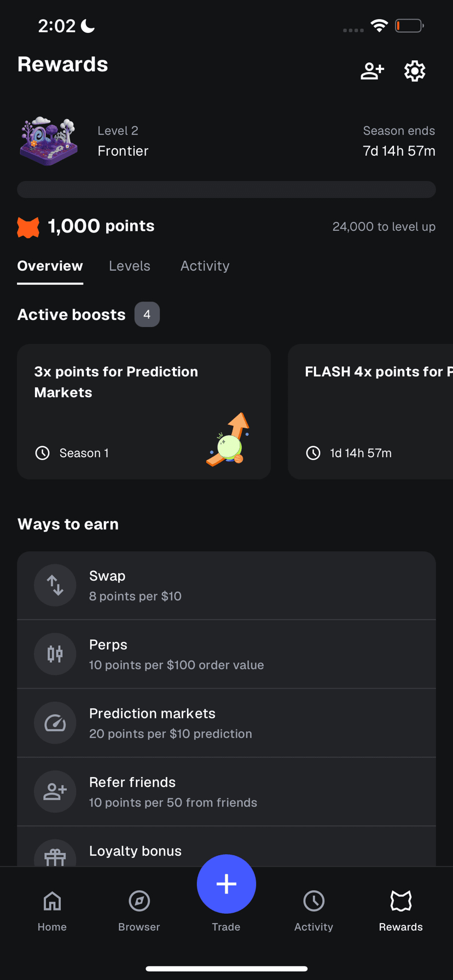Tap the Frontier level island thumbnail
The width and height of the screenshot is (453, 980).
[49, 141]
